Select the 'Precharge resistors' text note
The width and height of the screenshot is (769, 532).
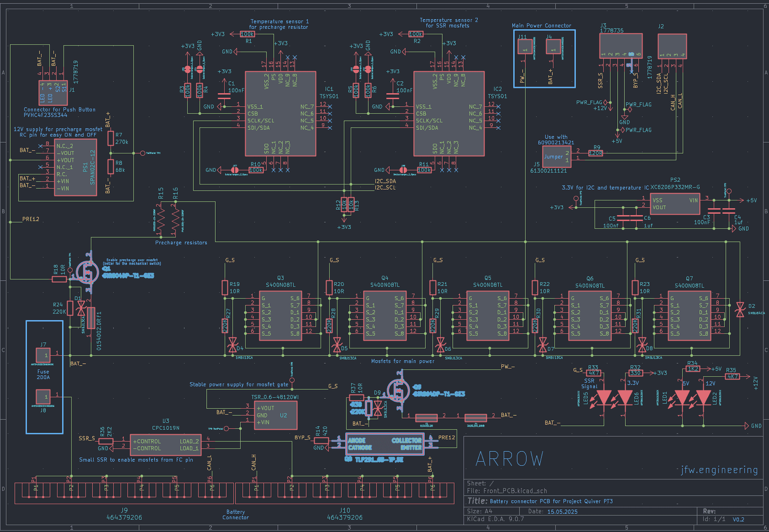[181, 243]
